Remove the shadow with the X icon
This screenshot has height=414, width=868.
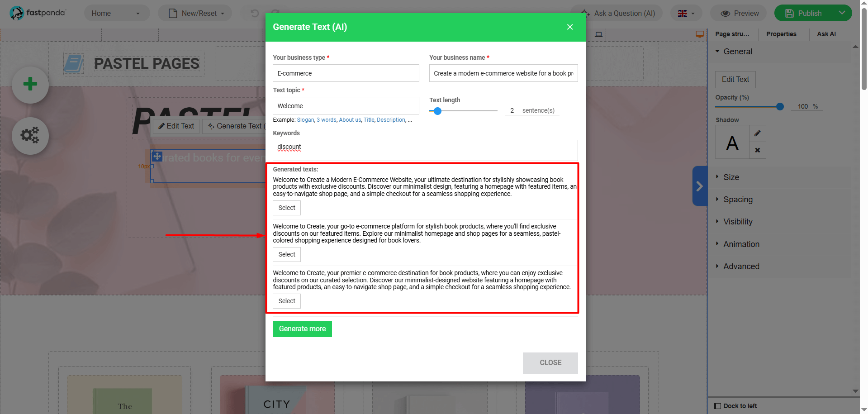(x=758, y=150)
